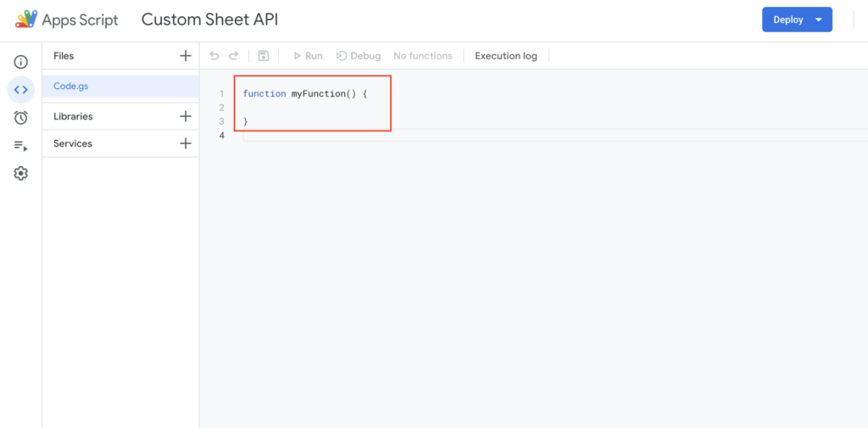Open the Execution log
This screenshot has height=428, width=868.
[x=506, y=56]
